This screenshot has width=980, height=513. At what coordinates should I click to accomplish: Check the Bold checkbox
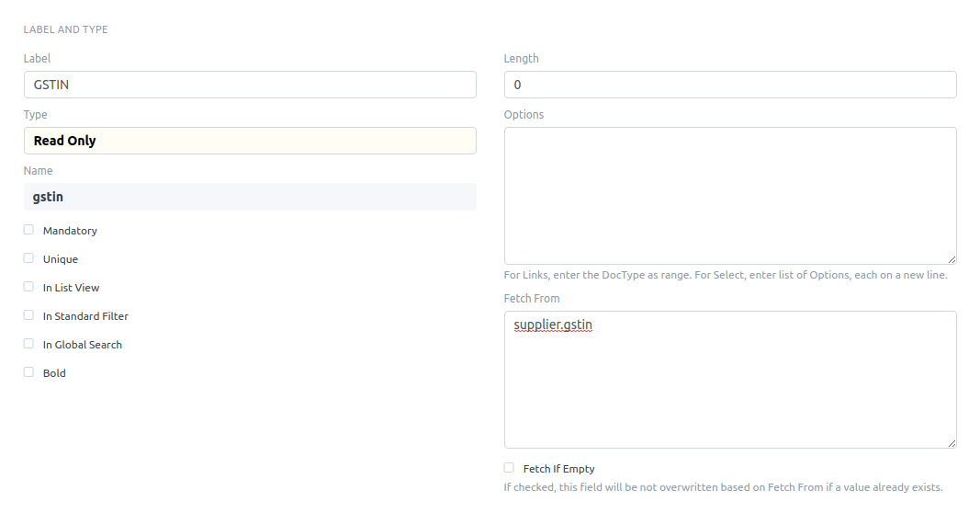click(x=28, y=372)
